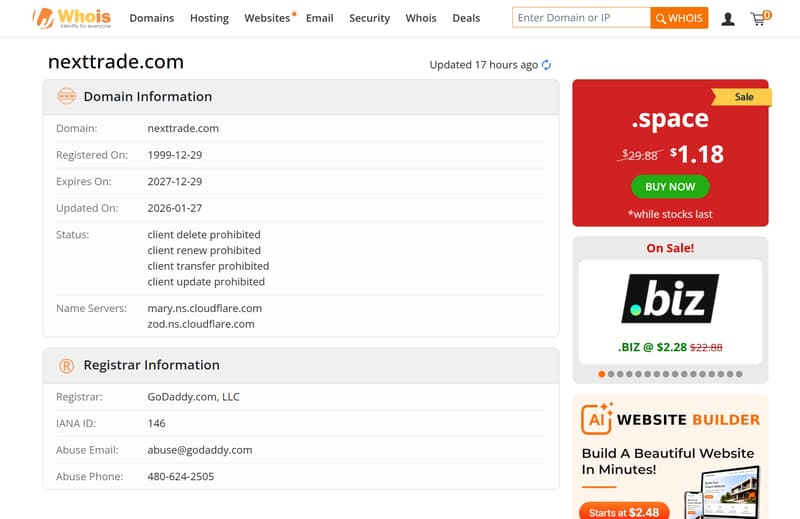This screenshot has height=519, width=800.
Task: Click the Starts at $2.48 button
Action: pos(624,512)
